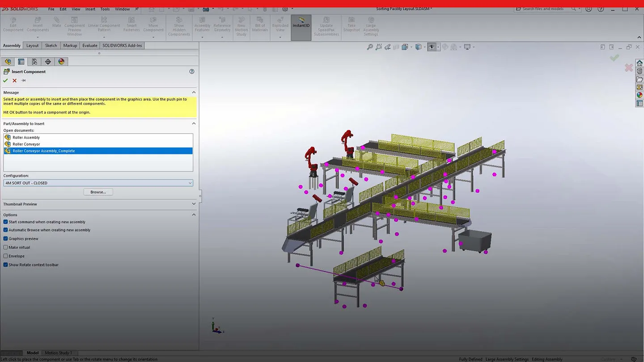Viewport: 644px width, 362px height.
Task: Open the Insert menu
Action: click(89, 8)
